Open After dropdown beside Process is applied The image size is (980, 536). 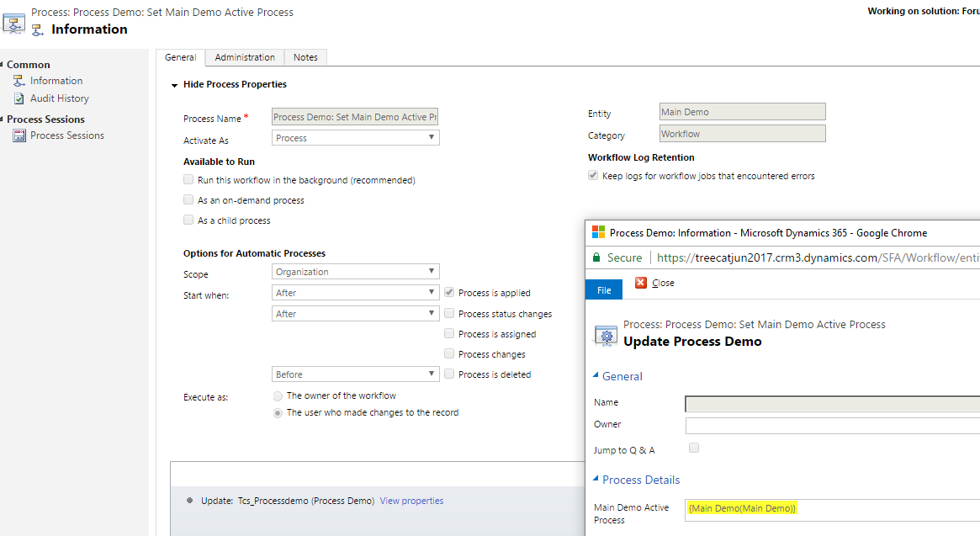356,293
